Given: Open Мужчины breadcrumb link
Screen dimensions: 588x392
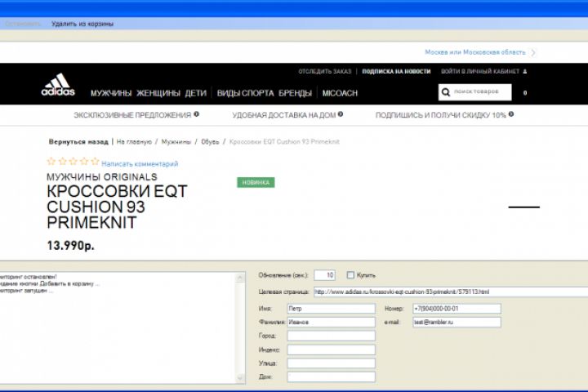Looking at the screenshot, I should (176, 142).
